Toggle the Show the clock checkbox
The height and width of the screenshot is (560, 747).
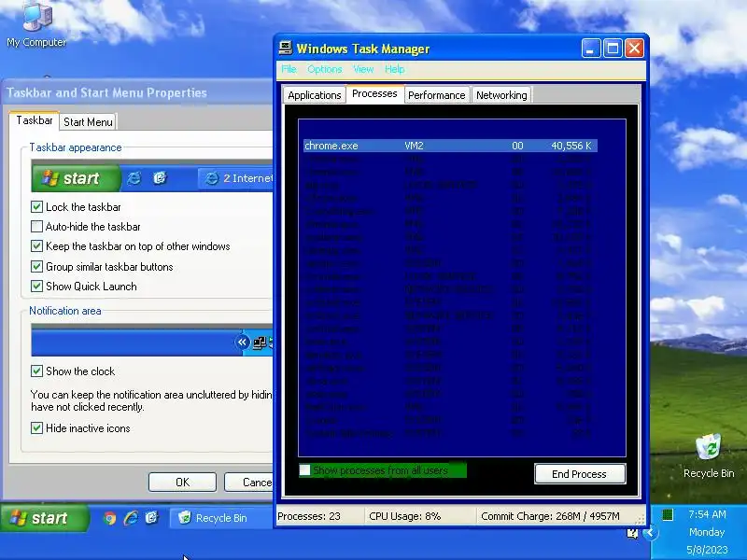(x=36, y=371)
